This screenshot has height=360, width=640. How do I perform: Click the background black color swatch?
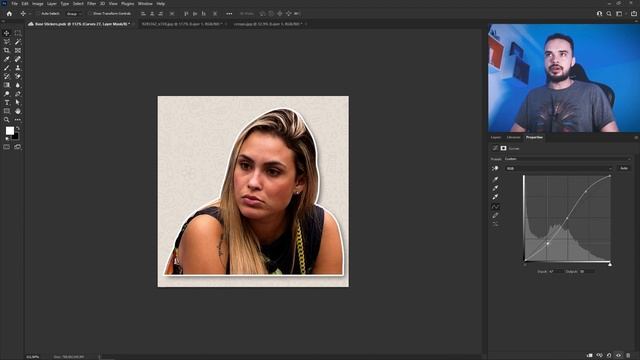coord(16,137)
